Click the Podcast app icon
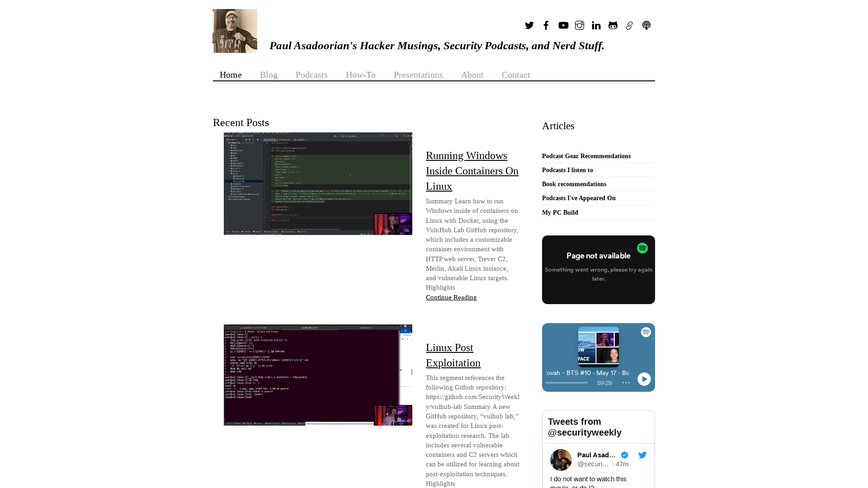This screenshot has height=488, width=868. click(x=646, y=25)
